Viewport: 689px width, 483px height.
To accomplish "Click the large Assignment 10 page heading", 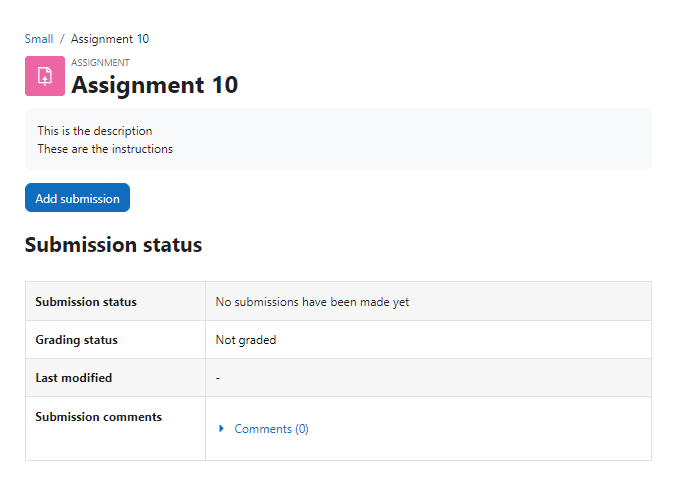I will [x=155, y=85].
